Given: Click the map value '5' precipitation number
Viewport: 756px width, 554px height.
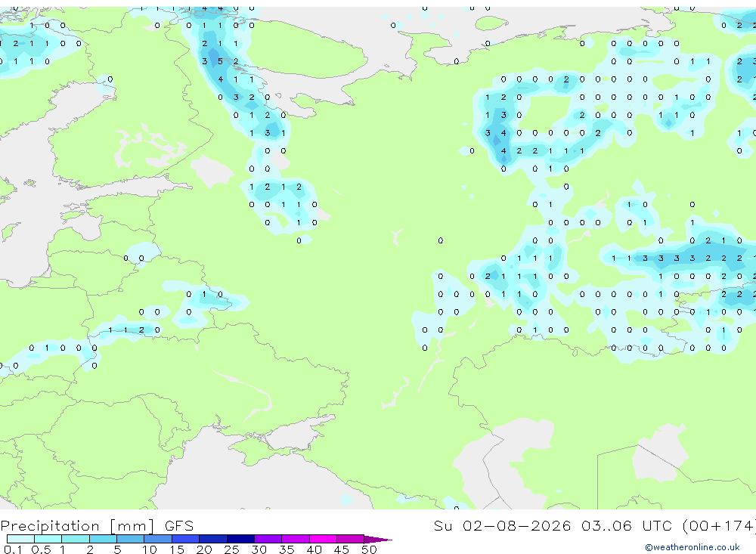Looking at the screenshot, I should [x=220, y=61].
